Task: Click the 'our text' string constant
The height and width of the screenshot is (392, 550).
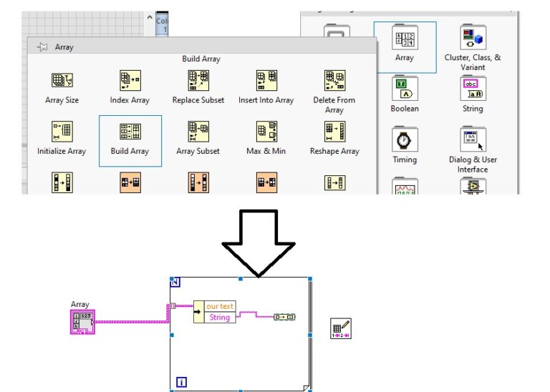Action: point(219,306)
